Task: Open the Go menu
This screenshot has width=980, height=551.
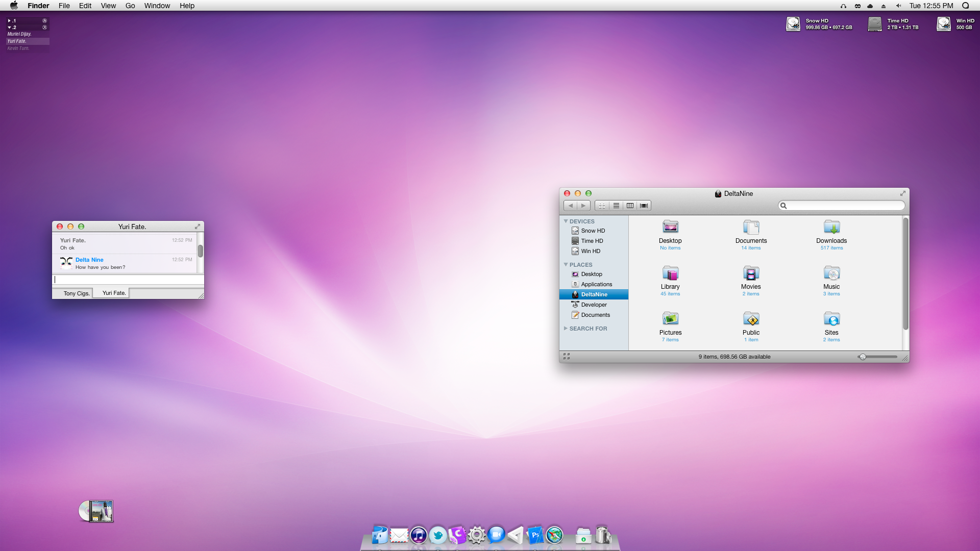Action: pyautogui.click(x=130, y=6)
